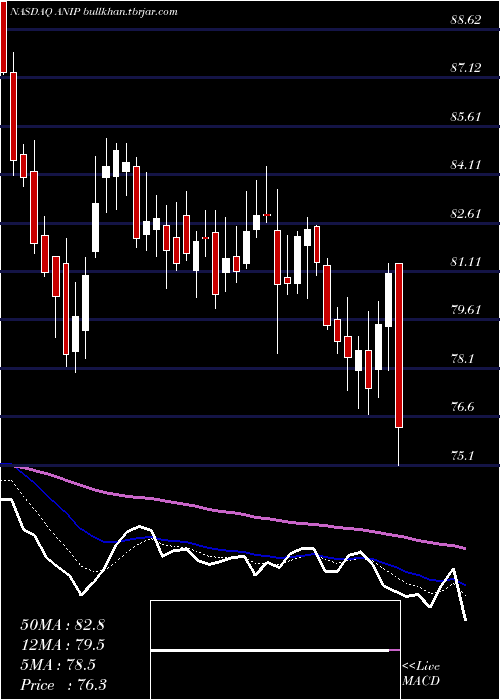
Task: Click the 5MA : 78.5 readout
Action: [x=58, y=665]
